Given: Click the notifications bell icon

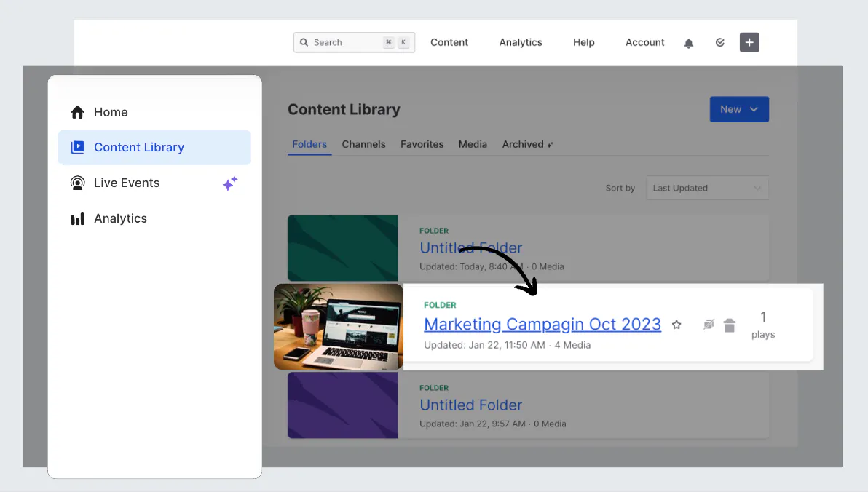Looking at the screenshot, I should 689,43.
